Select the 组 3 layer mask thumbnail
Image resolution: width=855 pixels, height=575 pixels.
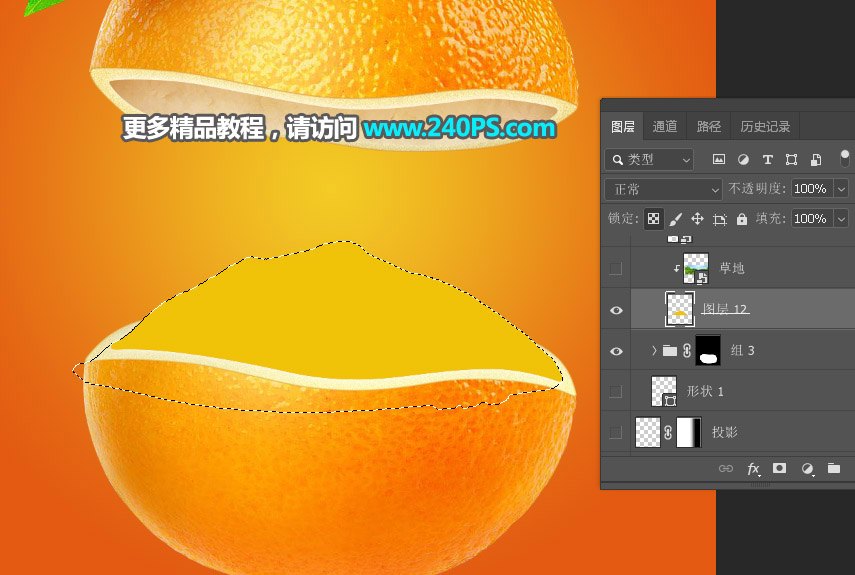point(708,350)
